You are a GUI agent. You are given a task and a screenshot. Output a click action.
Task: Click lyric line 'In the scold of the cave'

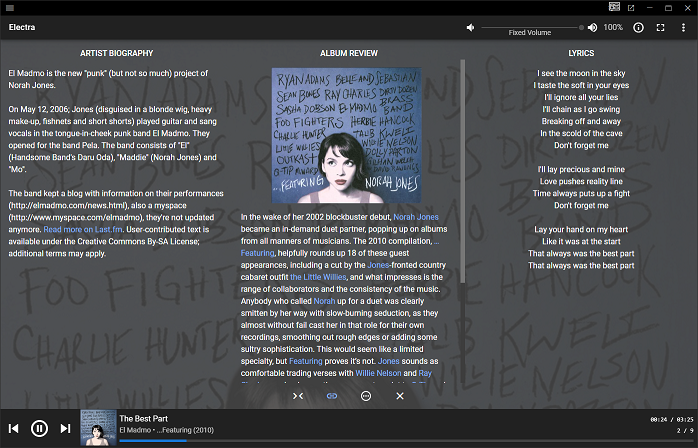pyautogui.click(x=581, y=133)
